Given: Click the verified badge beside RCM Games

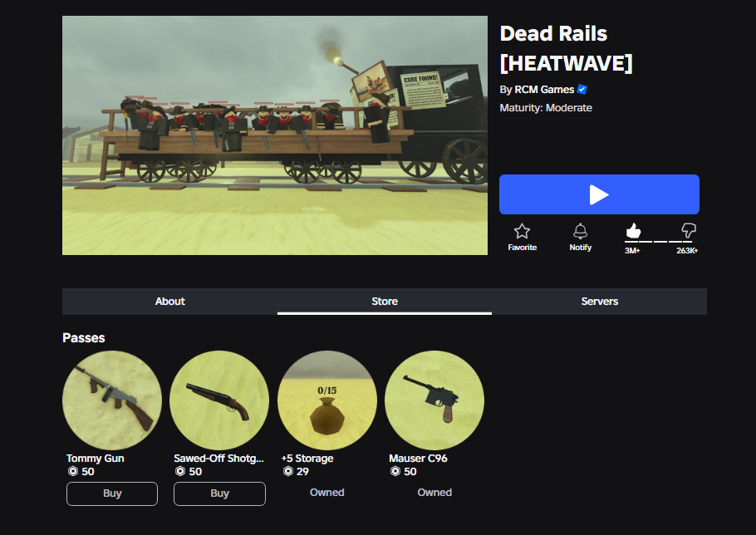Looking at the screenshot, I should (x=582, y=89).
